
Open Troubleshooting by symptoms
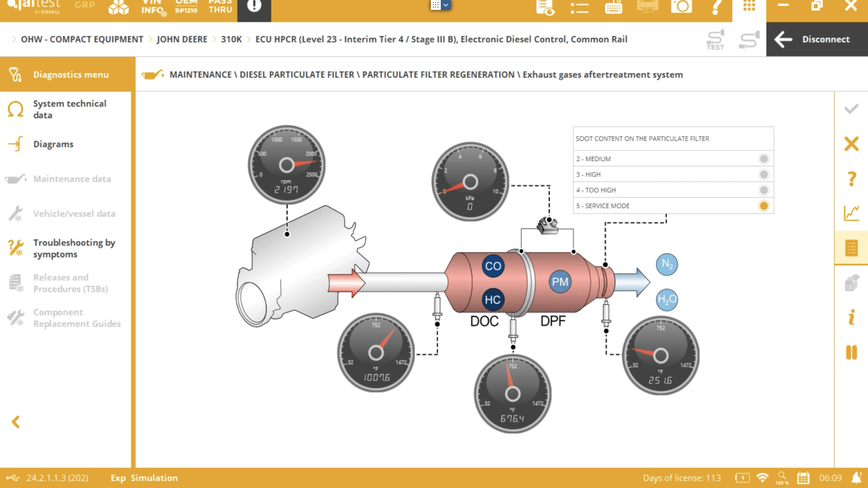(74, 248)
